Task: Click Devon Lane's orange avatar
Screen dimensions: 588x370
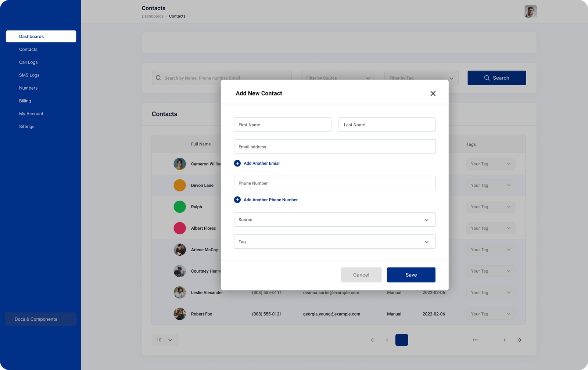Action: click(180, 185)
